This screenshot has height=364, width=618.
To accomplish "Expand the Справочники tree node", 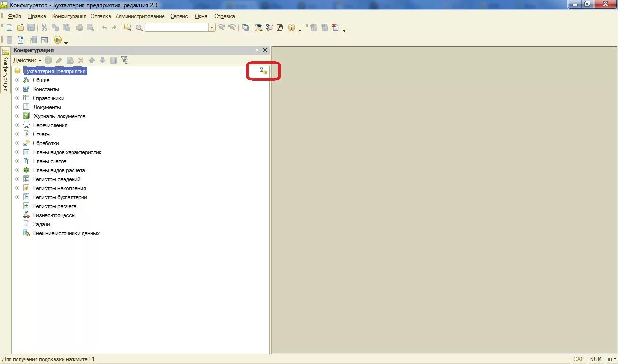I will (18, 98).
